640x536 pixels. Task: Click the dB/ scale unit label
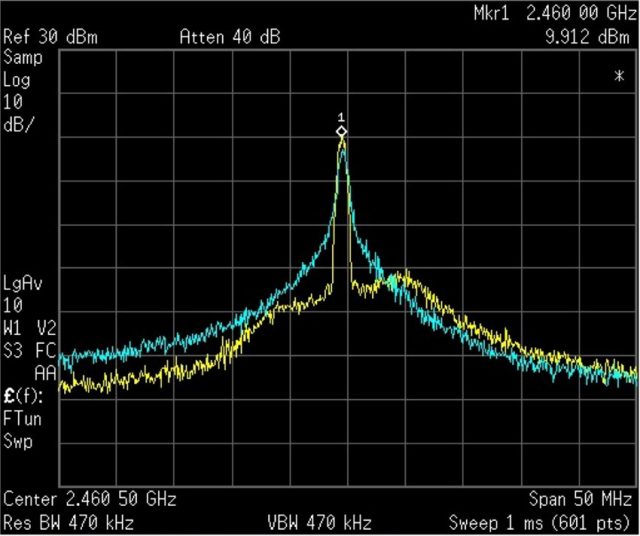pyautogui.click(x=17, y=125)
